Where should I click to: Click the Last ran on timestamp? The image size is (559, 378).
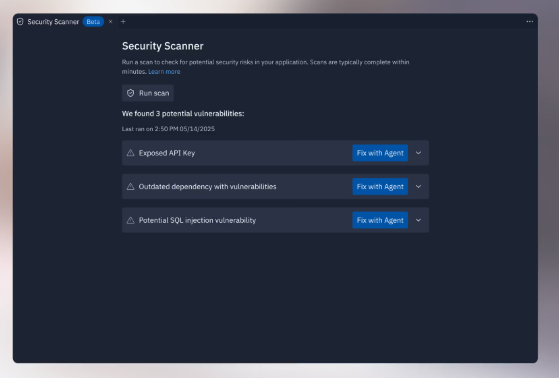[x=168, y=129]
